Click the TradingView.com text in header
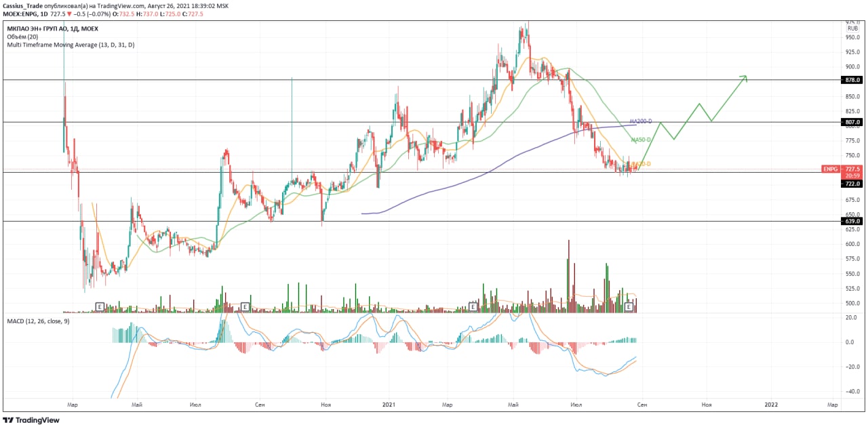This screenshot has width=868, height=429. click(x=121, y=5)
